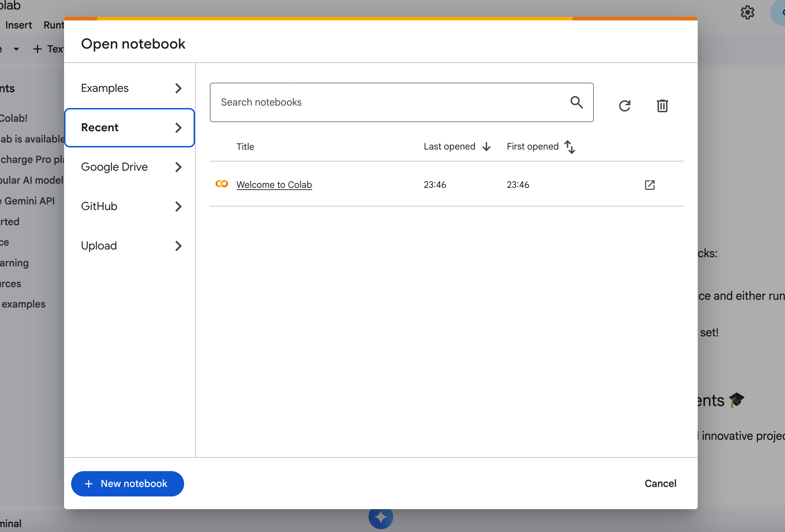The width and height of the screenshot is (785, 532).
Task: Open the settings gear icon
Action: pos(747,13)
